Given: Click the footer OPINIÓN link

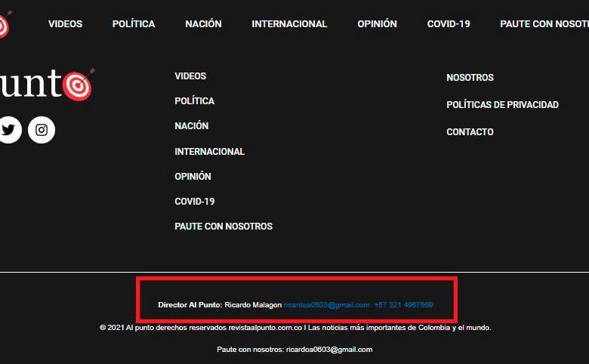Looking at the screenshot, I should pyautogui.click(x=193, y=177).
